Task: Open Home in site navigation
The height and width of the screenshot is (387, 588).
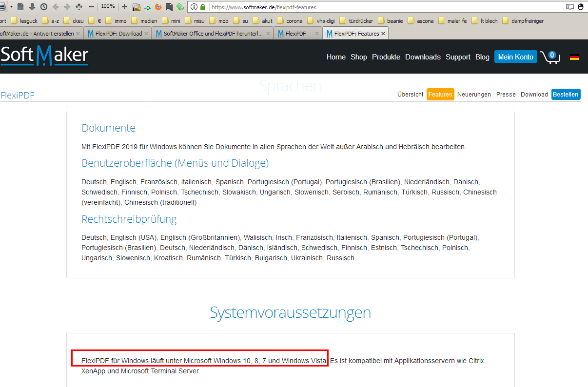Action: point(336,57)
